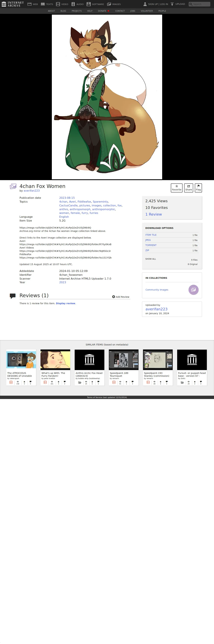Open the fox character artwork image
The height and width of the screenshot is (644, 214).
pos(107,97)
